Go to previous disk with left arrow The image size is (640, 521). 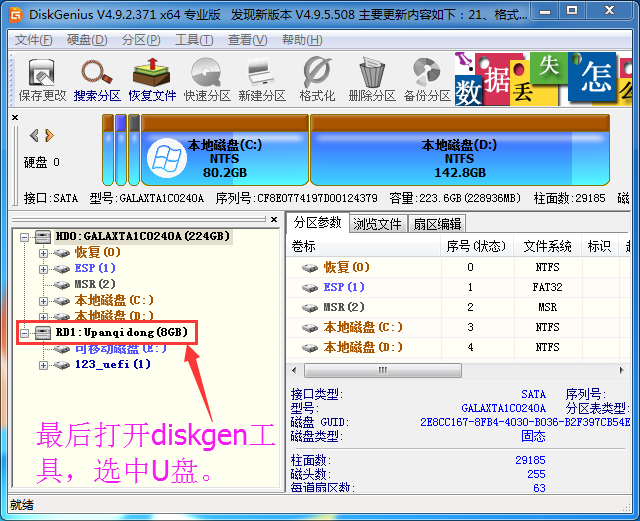(x=34, y=135)
